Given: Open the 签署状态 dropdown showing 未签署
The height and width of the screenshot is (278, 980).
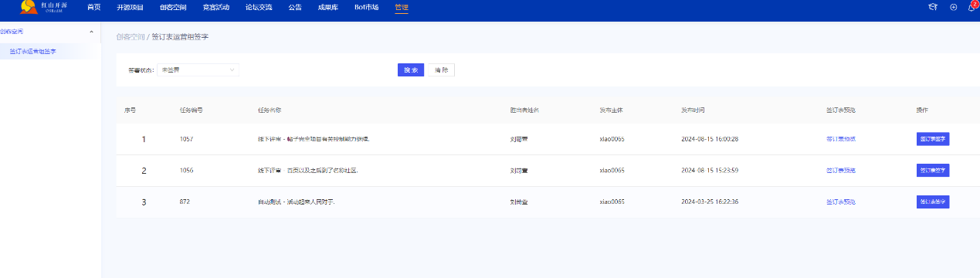Looking at the screenshot, I should (198, 69).
